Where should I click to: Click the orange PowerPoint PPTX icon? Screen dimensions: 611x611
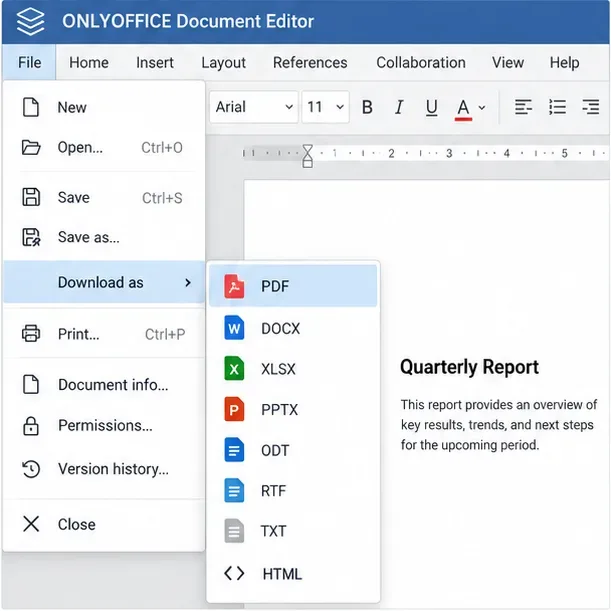[234, 409]
